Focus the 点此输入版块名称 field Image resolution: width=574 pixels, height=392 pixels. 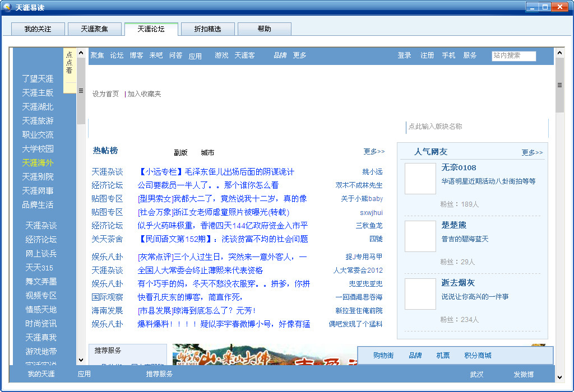click(x=476, y=127)
